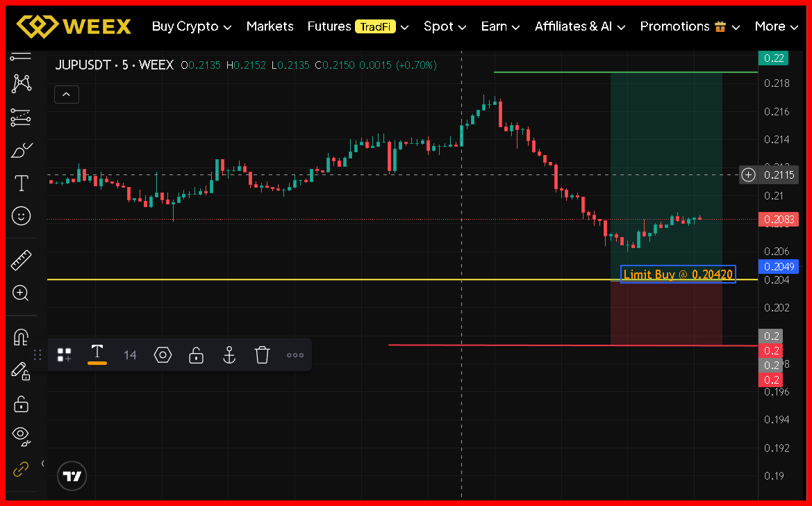Screen dimensions: 812x506
Task: Open drawing templates in floating toolbar
Action: coord(64,355)
